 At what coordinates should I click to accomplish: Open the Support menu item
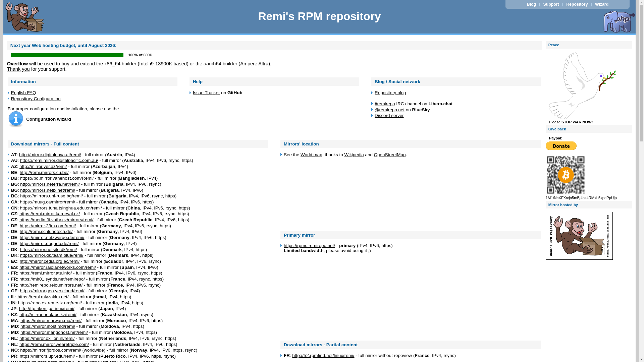(551, 4)
